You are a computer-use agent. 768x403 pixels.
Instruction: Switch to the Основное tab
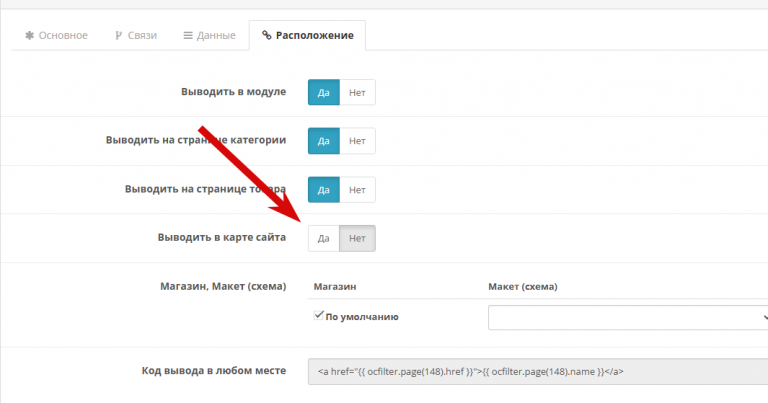[x=56, y=35]
